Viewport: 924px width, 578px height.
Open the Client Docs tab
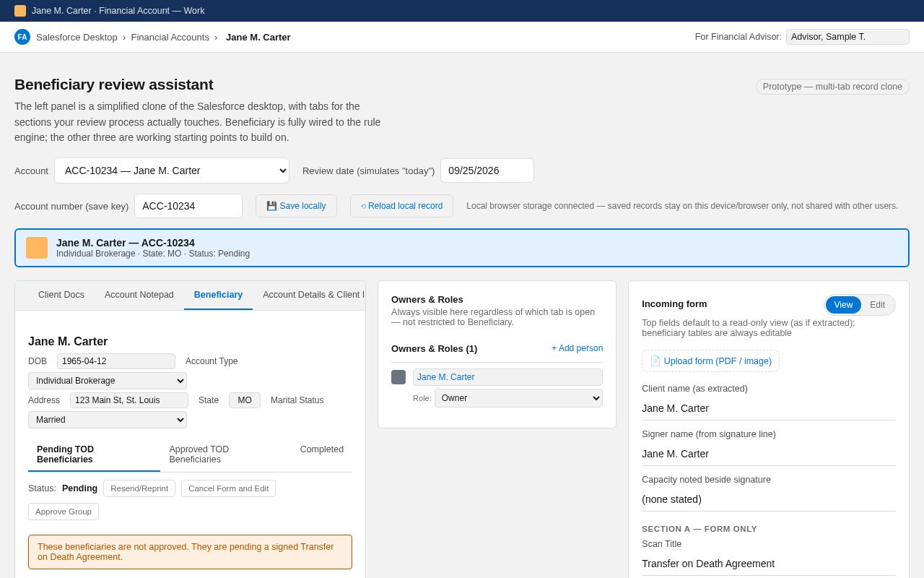pos(61,295)
